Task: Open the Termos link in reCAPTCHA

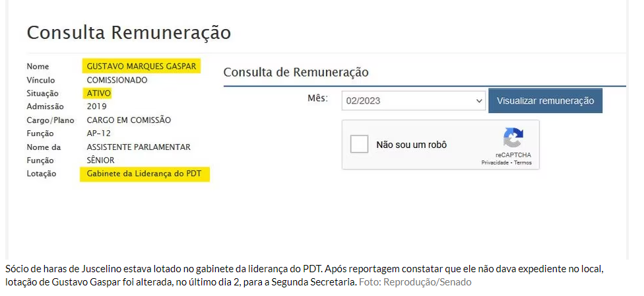Action: pos(523,163)
